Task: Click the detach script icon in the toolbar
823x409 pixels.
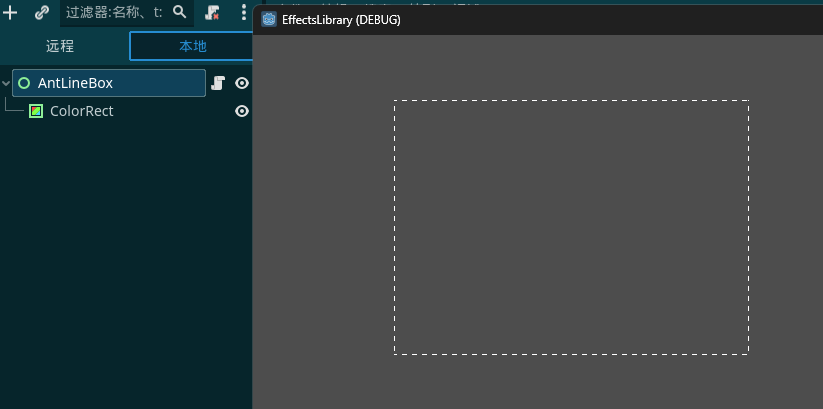Action: point(213,13)
